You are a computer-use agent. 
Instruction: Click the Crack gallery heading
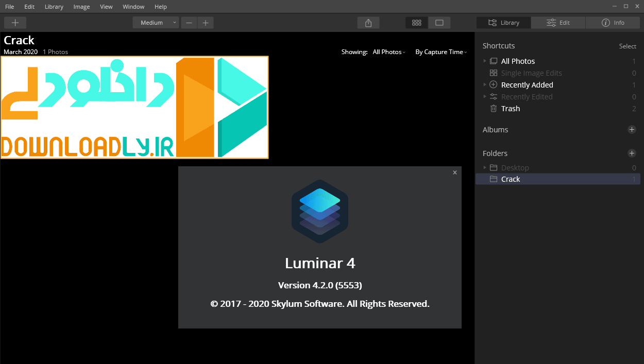(x=19, y=40)
